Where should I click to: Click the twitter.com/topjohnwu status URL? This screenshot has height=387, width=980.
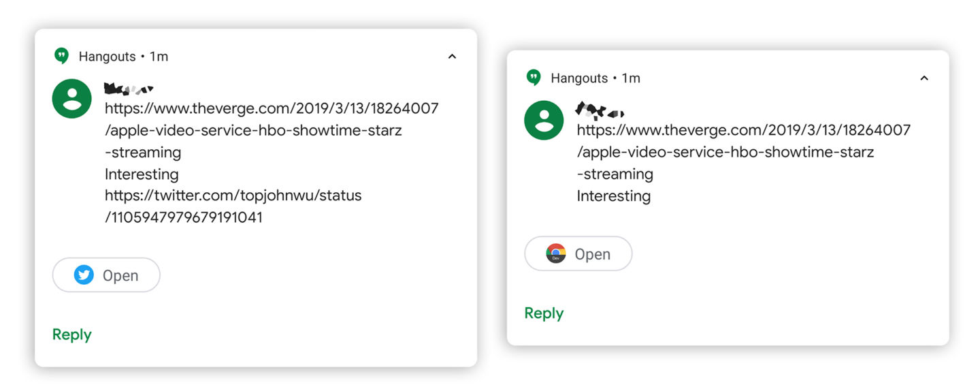[x=233, y=206]
